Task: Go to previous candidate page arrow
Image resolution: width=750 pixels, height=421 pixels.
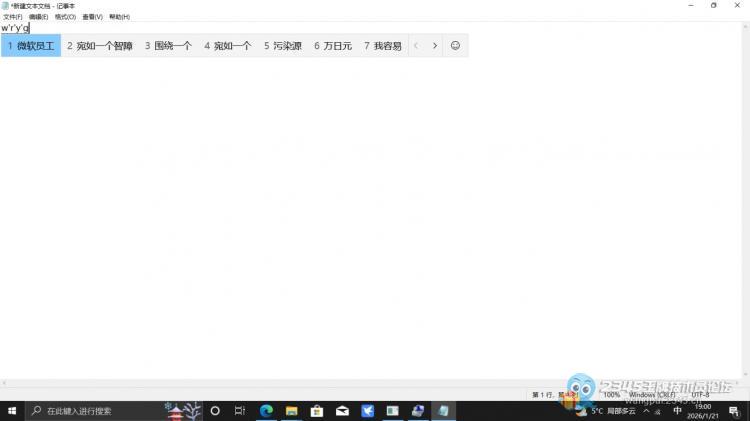Action: (416, 46)
